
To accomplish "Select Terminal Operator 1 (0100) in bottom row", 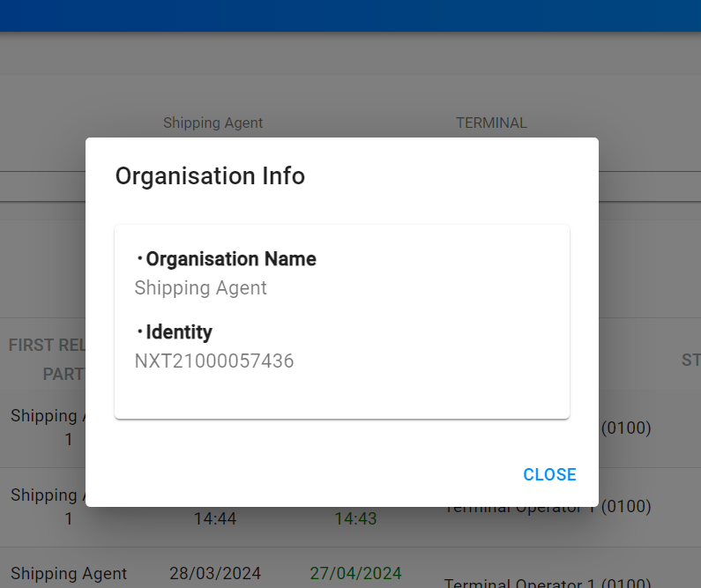I will pos(547,583).
